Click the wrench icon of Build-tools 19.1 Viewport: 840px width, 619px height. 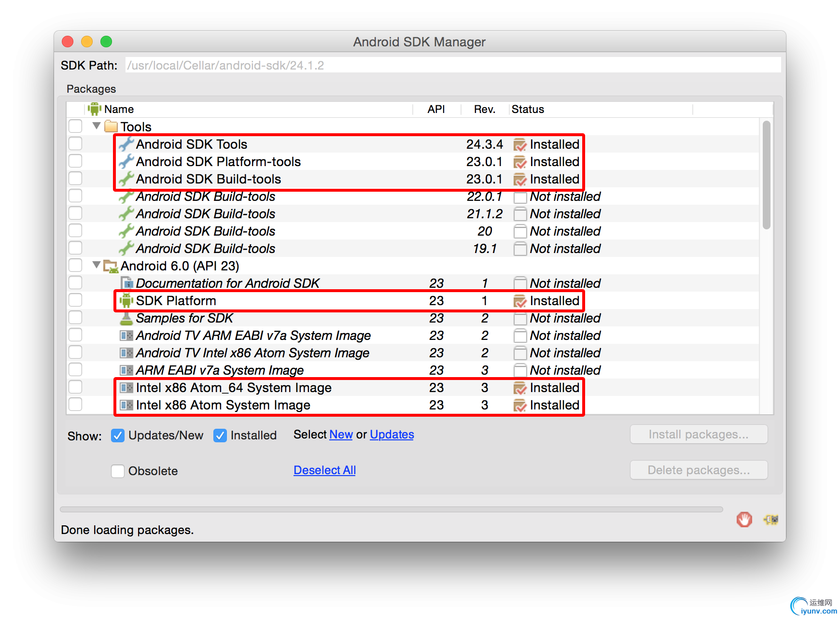[126, 248]
